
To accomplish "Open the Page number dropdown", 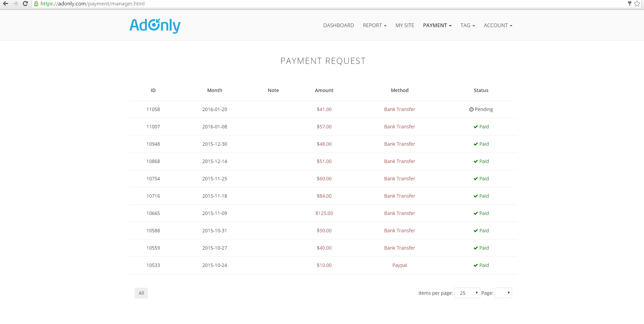I will point(503,293).
